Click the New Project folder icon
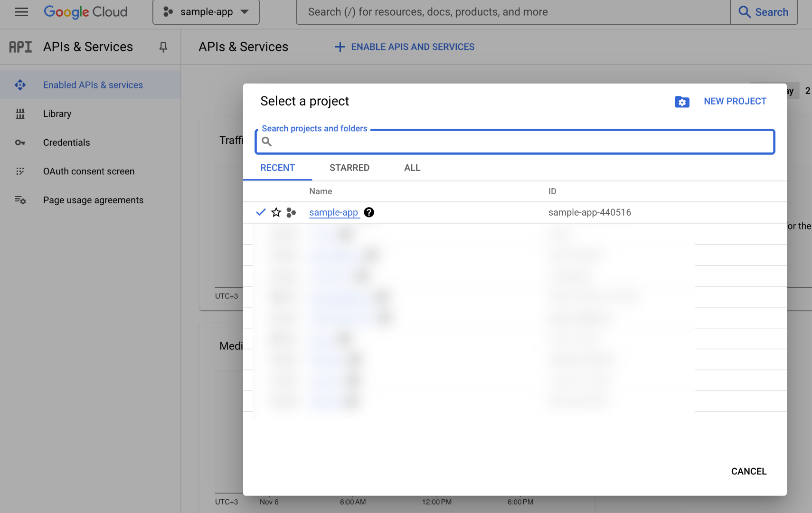This screenshot has width=812, height=513. click(x=682, y=102)
